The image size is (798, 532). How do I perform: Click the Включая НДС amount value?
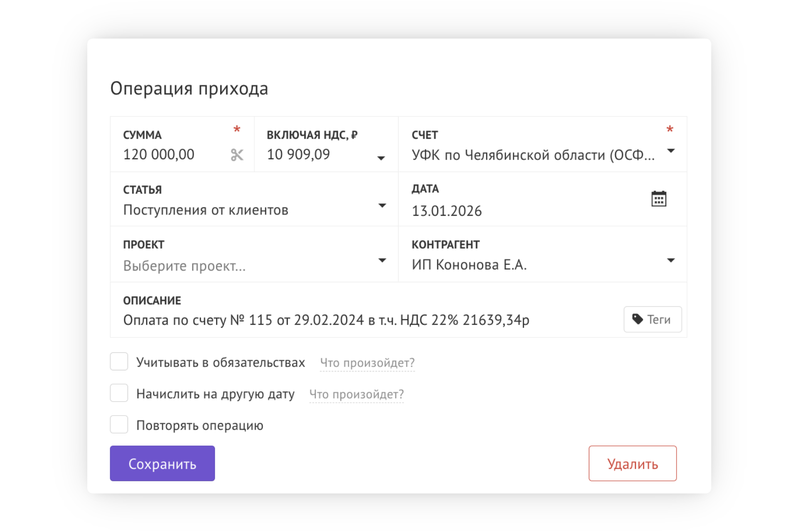[x=298, y=155]
